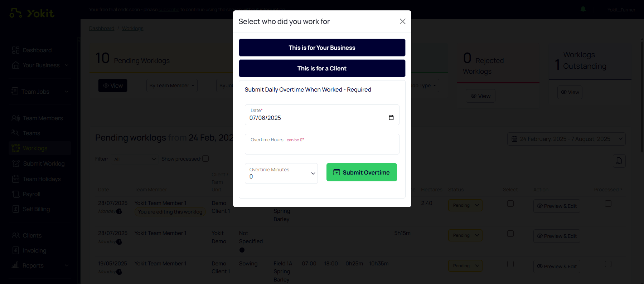
Task: Check the Select box for first worklog
Action: tap(510, 204)
